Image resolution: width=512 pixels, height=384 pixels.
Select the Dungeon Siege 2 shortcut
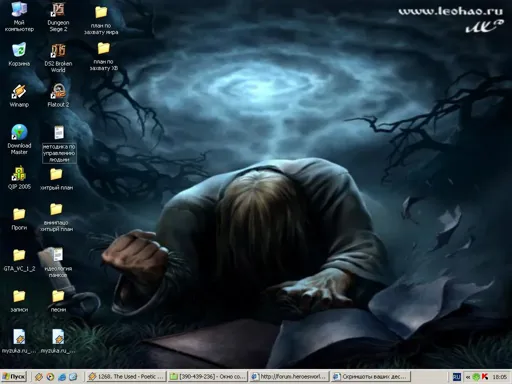pyautogui.click(x=58, y=17)
